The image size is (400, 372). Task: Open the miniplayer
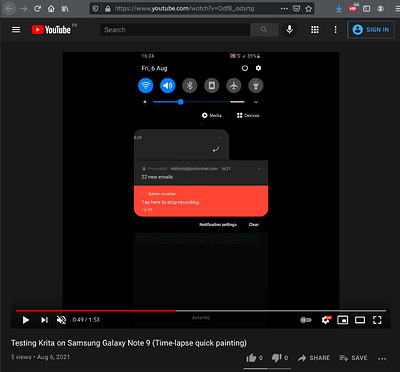point(343,320)
